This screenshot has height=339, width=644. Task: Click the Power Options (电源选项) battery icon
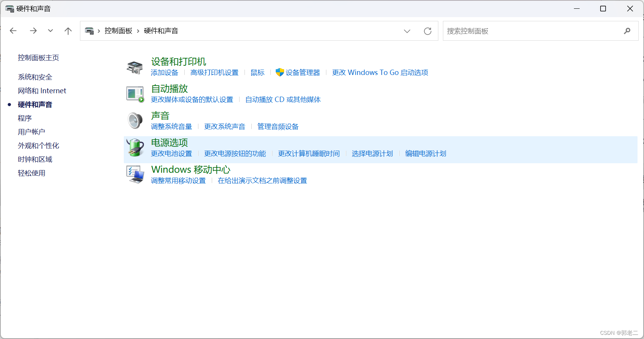[x=135, y=148]
